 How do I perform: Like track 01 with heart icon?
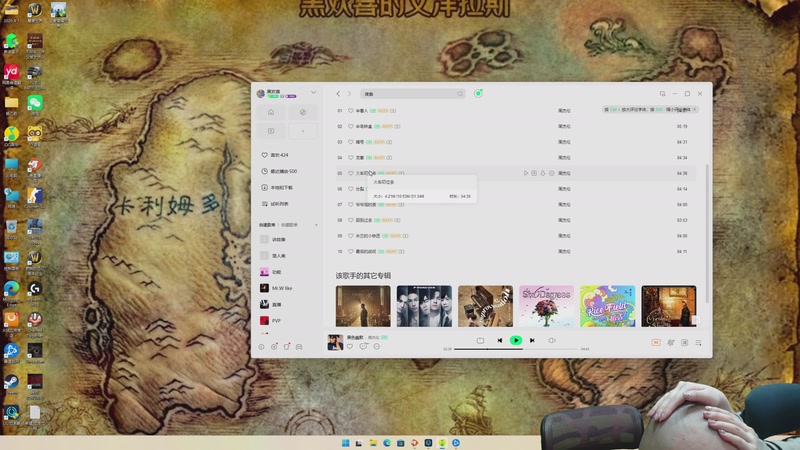(x=351, y=111)
